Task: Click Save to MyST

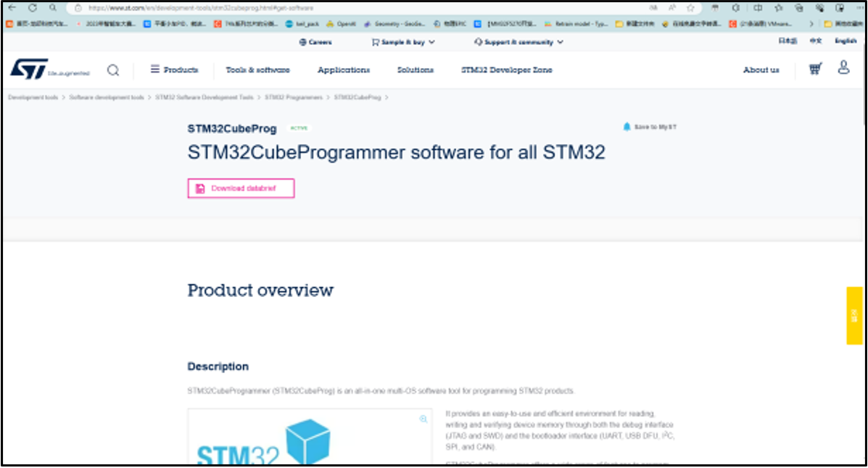Action: (x=655, y=128)
